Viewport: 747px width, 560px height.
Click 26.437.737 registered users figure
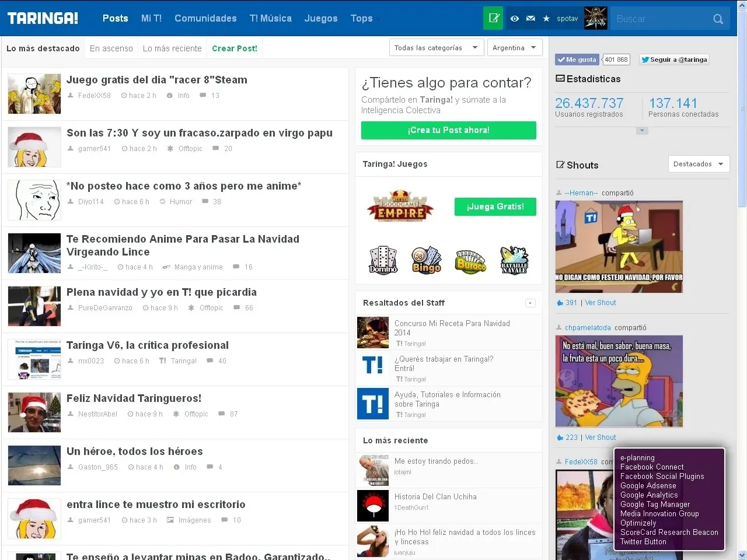click(x=589, y=103)
